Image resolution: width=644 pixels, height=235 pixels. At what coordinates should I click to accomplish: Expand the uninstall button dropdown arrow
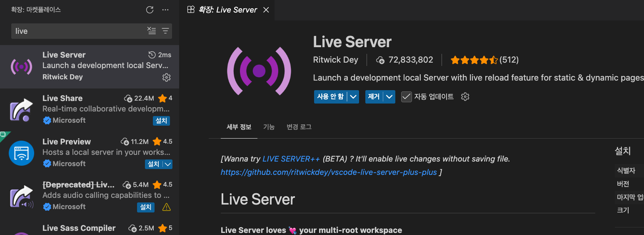[389, 97]
